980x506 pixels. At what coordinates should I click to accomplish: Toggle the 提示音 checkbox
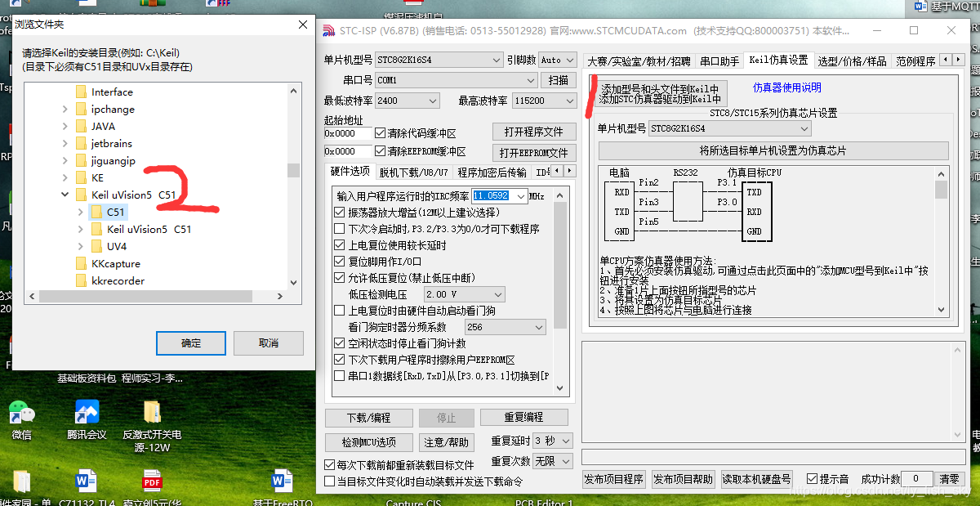tap(812, 479)
